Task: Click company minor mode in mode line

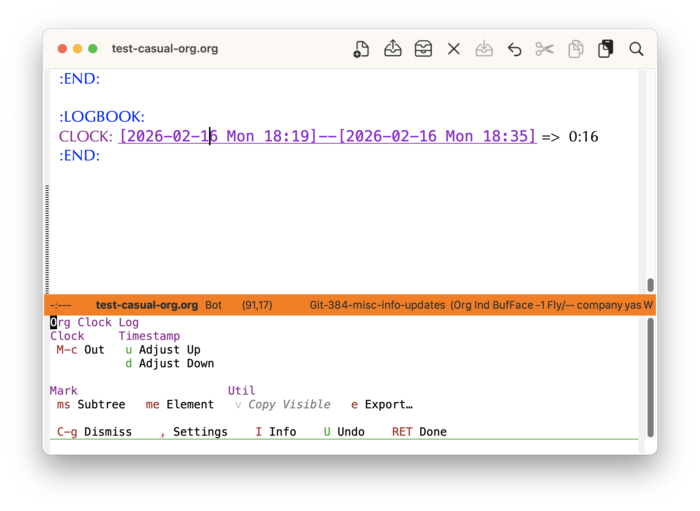Action: click(x=599, y=305)
